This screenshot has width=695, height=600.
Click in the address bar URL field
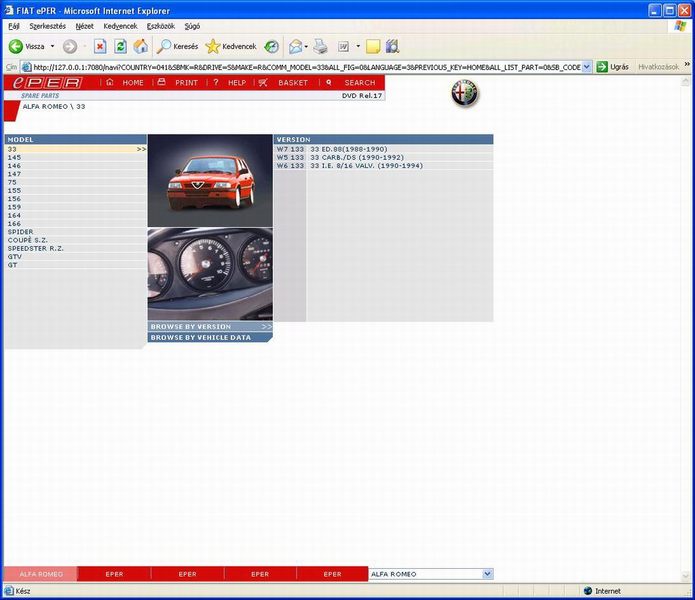click(x=306, y=67)
